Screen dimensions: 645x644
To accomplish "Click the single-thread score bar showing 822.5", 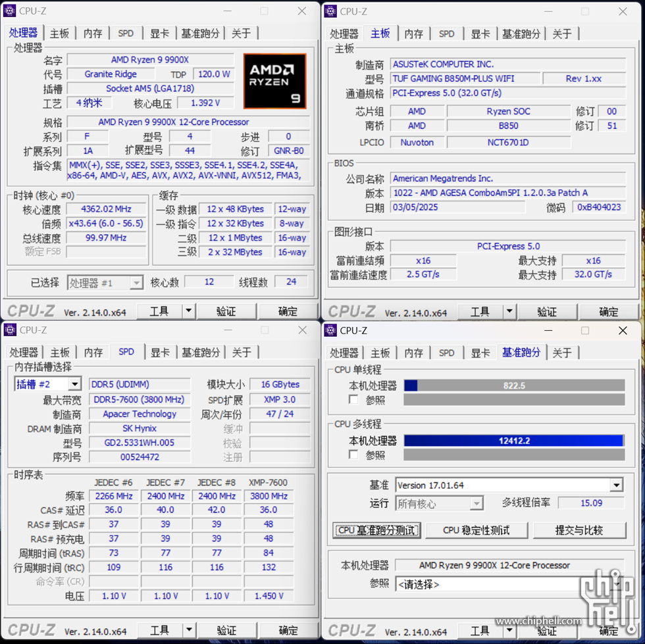I will (x=514, y=385).
